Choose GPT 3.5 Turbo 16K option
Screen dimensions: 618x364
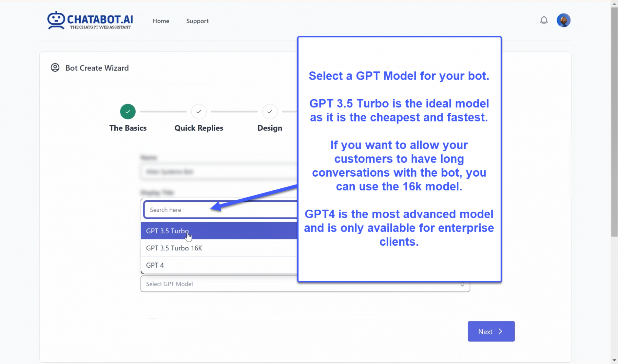coord(219,248)
